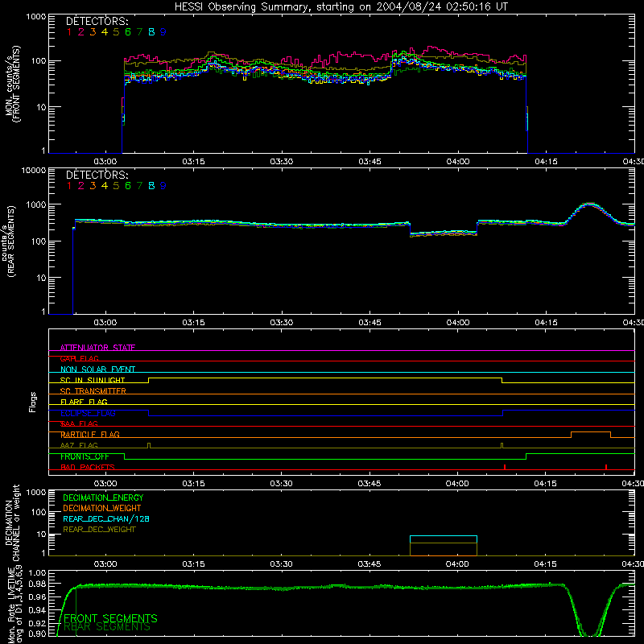
Task: Click the FRONTS_OFF flag label
Action: (85, 456)
